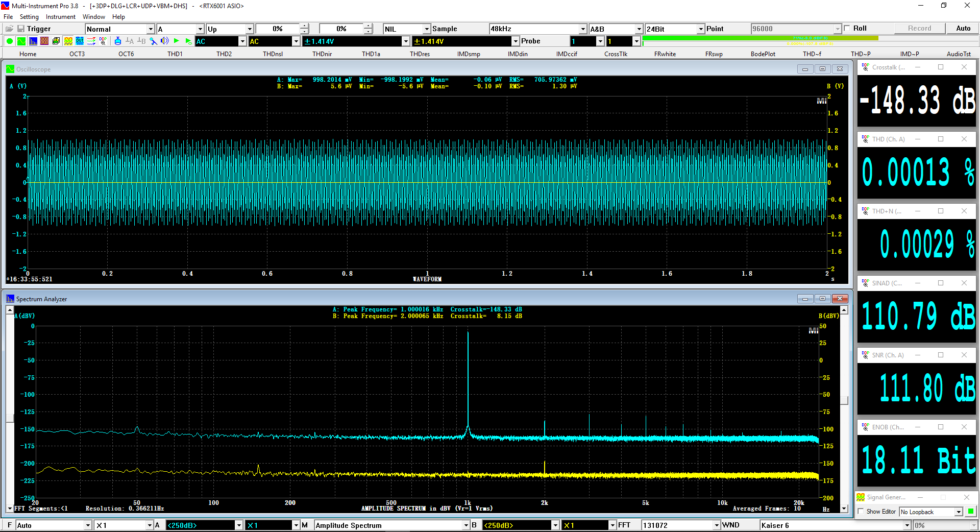
Task: Open the Help menu
Action: pyautogui.click(x=118, y=17)
